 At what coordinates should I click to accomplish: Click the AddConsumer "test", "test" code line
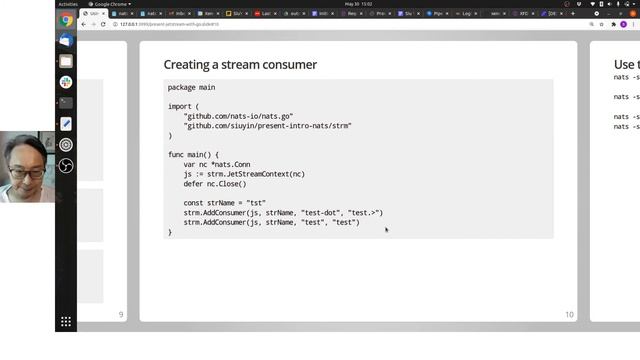click(271, 222)
